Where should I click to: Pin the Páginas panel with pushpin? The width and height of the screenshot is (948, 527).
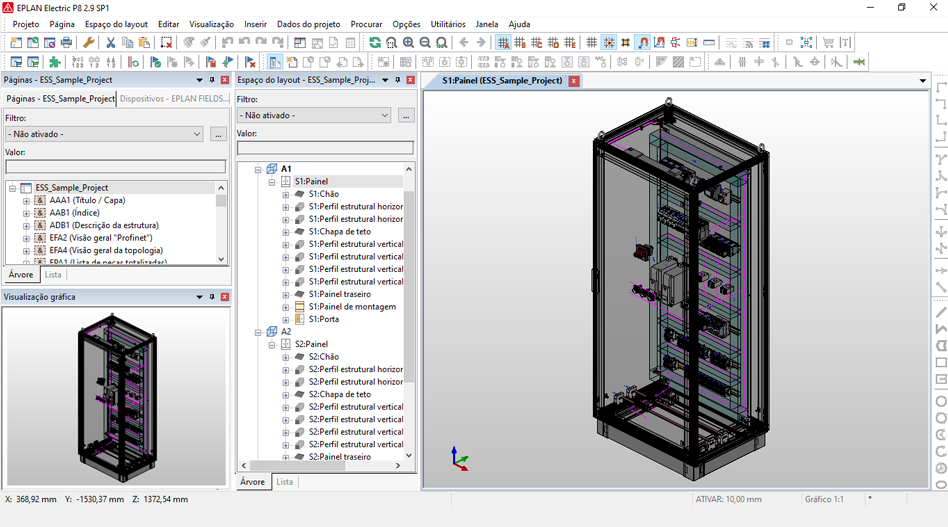click(212, 80)
